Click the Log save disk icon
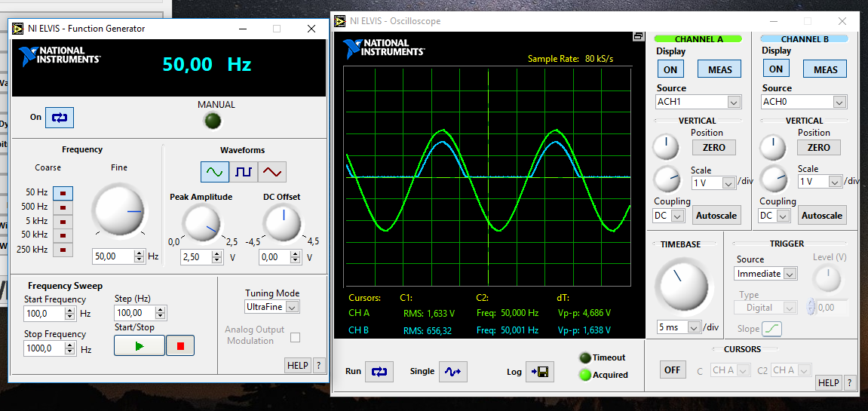The height and width of the screenshot is (411, 868). (x=540, y=372)
